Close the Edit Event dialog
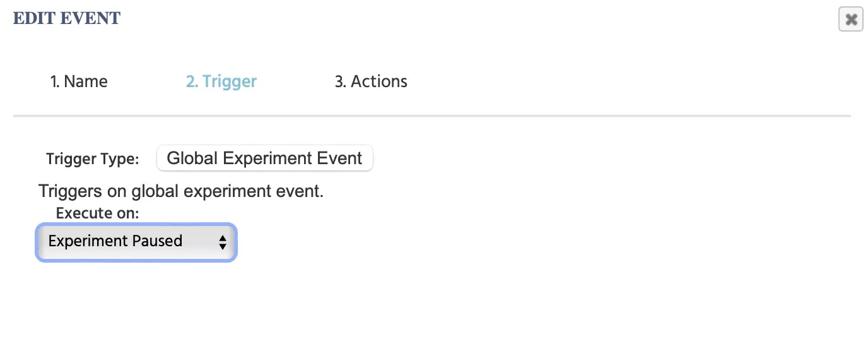868x346 pixels. 850,20
